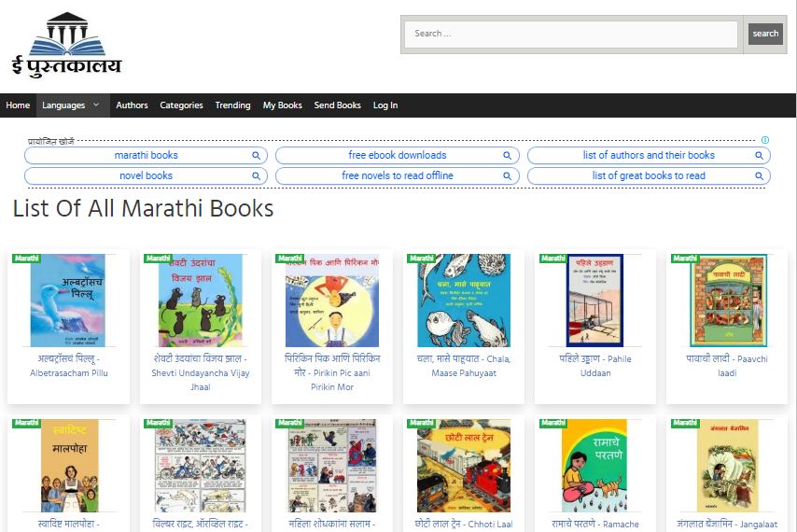Viewport: 797px width, 532px height.
Task: Click Marathi badge on Albetrasacham Pillu book
Action: pyautogui.click(x=27, y=258)
